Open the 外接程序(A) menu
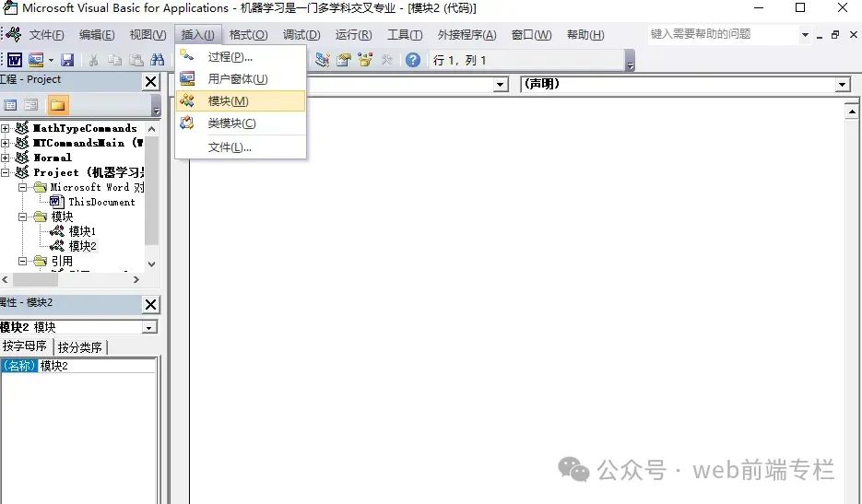 [x=466, y=35]
